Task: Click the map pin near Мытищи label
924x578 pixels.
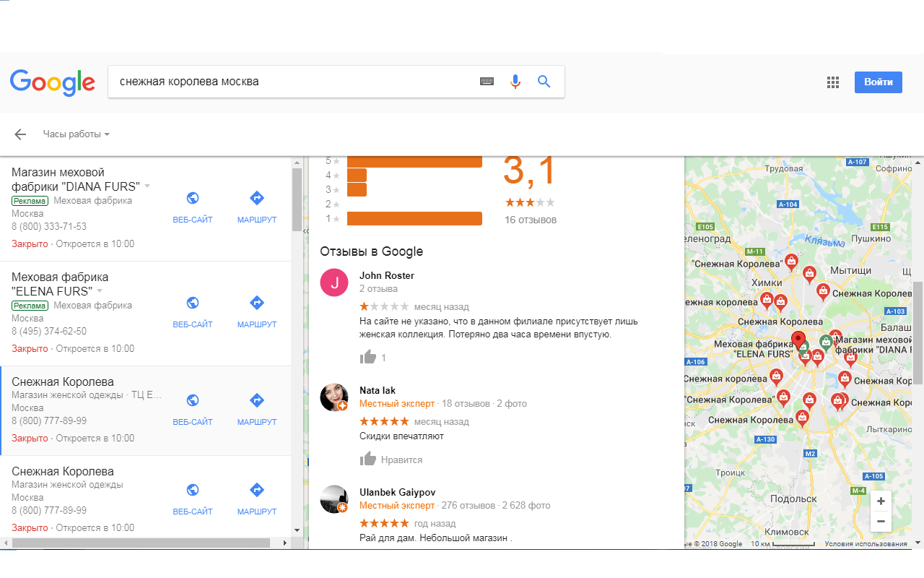Action: point(810,273)
